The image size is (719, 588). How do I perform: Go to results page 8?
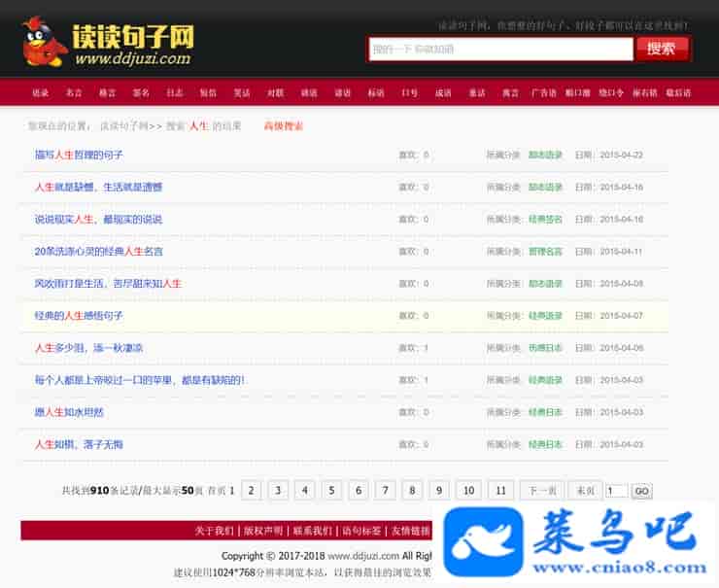pos(412,490)
